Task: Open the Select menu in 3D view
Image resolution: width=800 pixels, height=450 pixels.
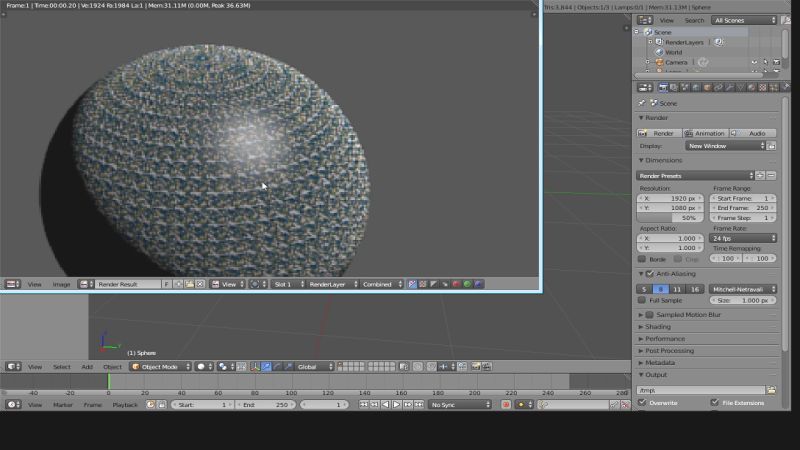Action: (x=62, y=367)
